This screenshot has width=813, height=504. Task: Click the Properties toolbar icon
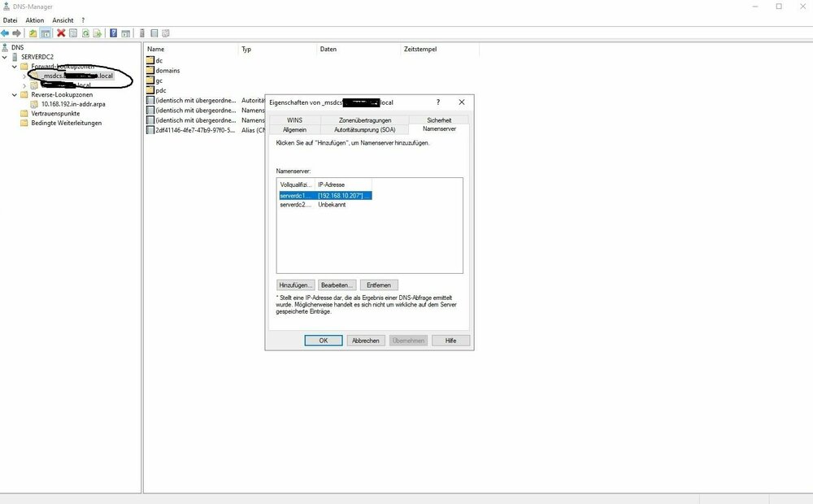point(73,33)
